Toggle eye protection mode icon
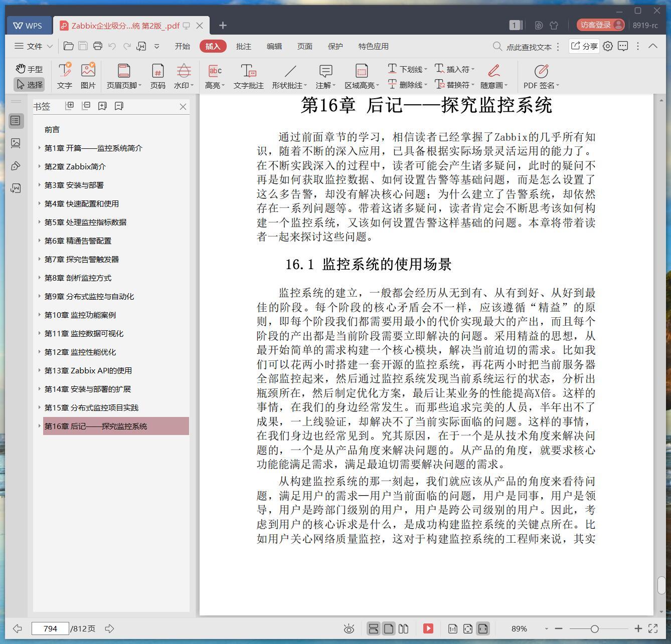Viewport: 671px width, 644px height. [350, 628]
